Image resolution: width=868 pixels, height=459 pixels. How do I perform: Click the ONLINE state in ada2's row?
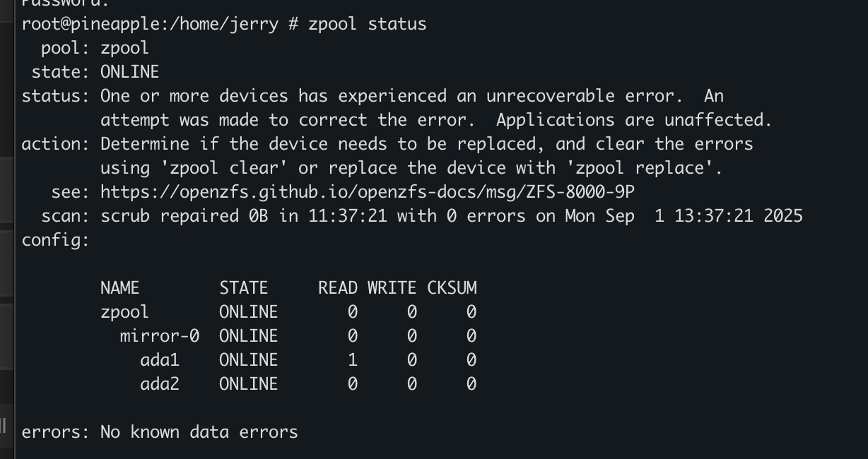pyautogui.click(x=248, y=384)
